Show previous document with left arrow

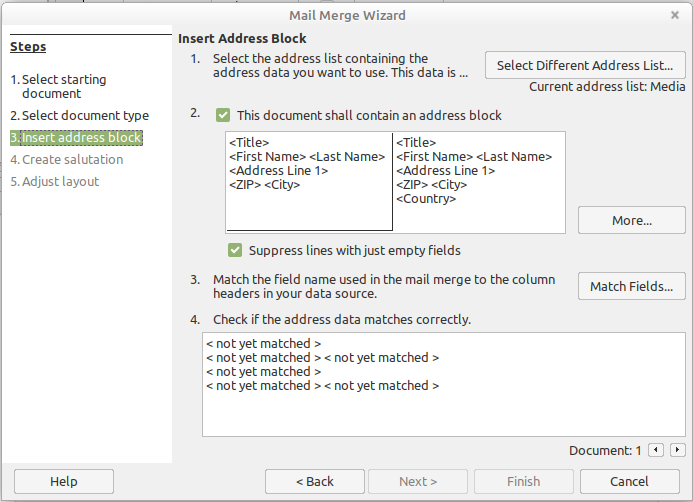click(655, 450)
